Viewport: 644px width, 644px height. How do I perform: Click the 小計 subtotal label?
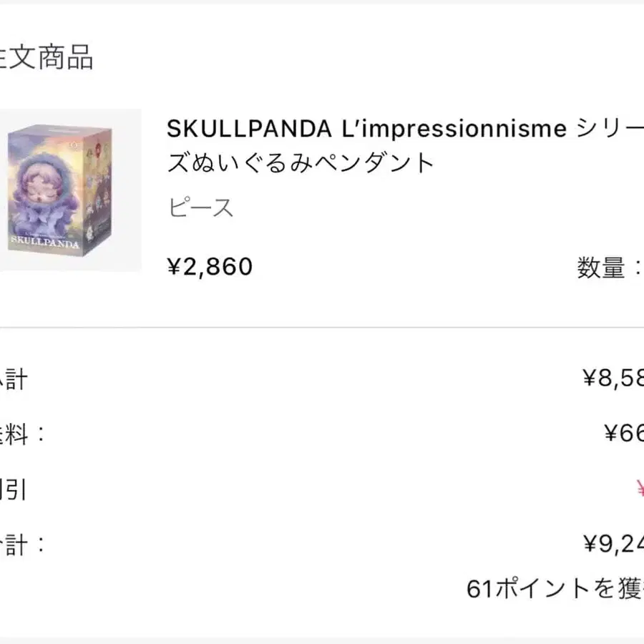click(13, 378)
